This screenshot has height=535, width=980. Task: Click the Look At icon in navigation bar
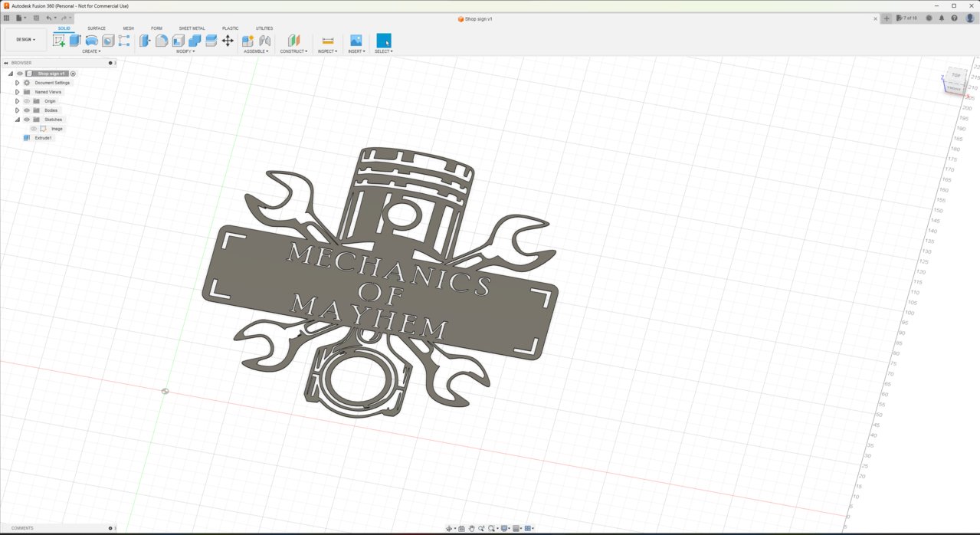pyautogui.click(x=462, y=528)
